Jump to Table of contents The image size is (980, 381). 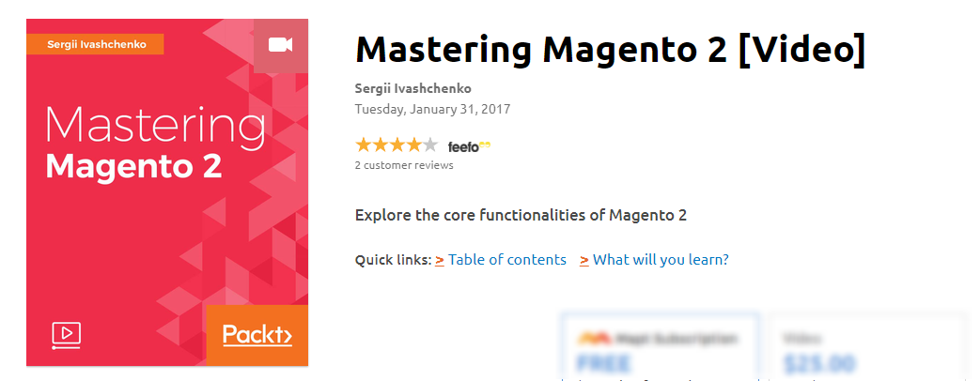pyautogui.click(x=506, y=259)
